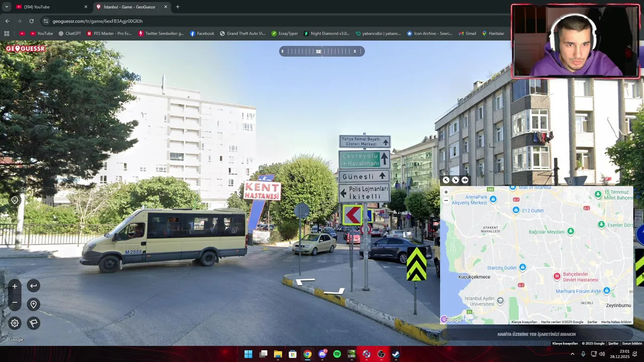Open Discord from the taskbar

pyautogui.click(x=322, y=354)
